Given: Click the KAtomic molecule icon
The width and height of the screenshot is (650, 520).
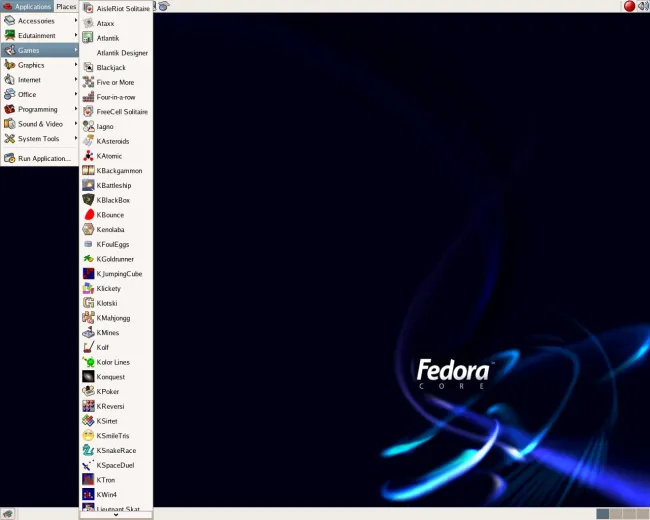Looking at the screenshot, I should pyautogui.click(x=88, y=156).
